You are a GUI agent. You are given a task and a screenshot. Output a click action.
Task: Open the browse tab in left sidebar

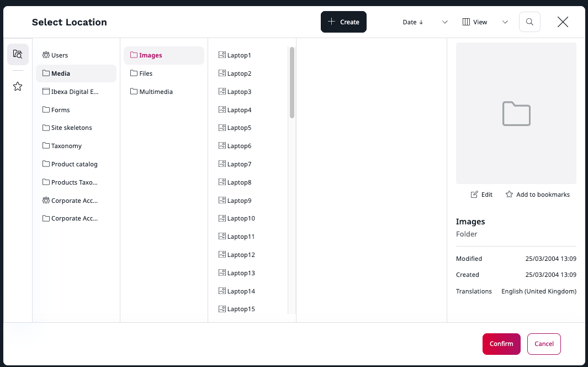pyautogui.click(x=18, y=54)
